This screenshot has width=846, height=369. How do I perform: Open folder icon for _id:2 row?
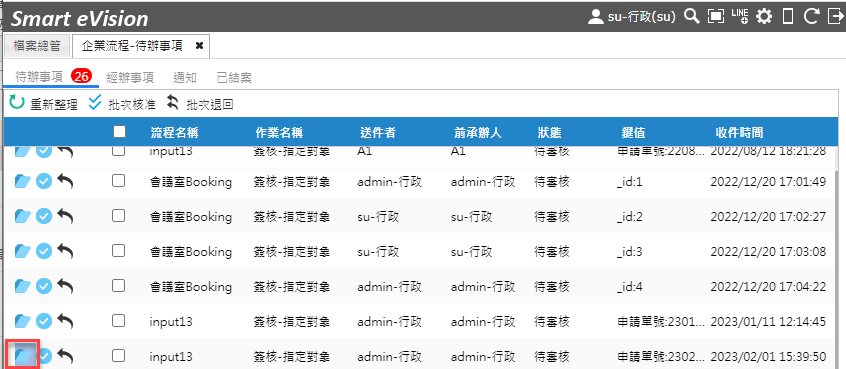(x=22, y=216)
